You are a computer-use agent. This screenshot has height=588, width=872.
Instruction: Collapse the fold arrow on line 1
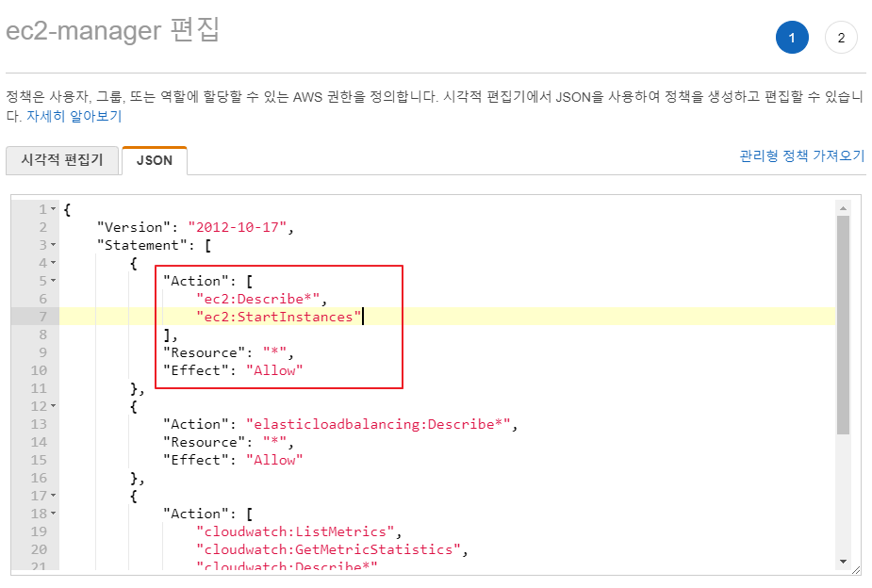[54, 209]
